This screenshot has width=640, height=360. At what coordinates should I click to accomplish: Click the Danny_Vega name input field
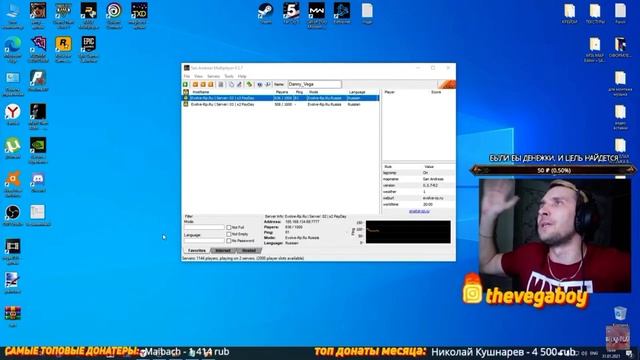tap(314, 84)
